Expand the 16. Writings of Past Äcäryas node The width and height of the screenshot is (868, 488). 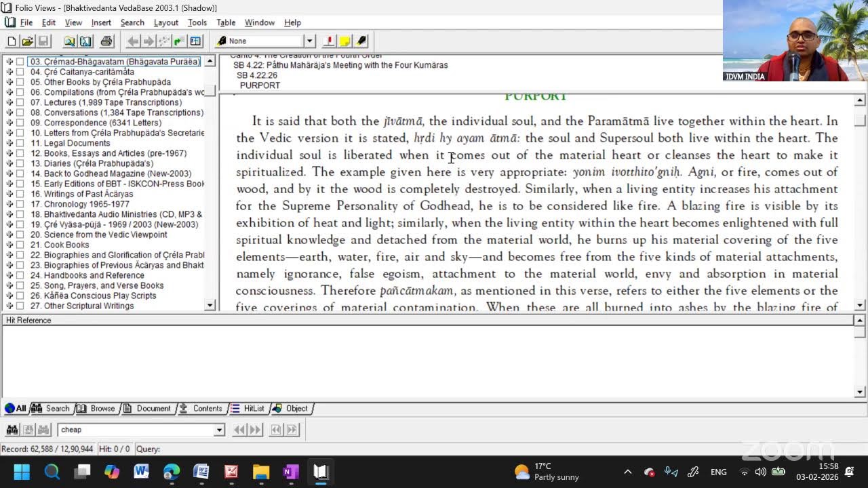[x=9, y=194]
